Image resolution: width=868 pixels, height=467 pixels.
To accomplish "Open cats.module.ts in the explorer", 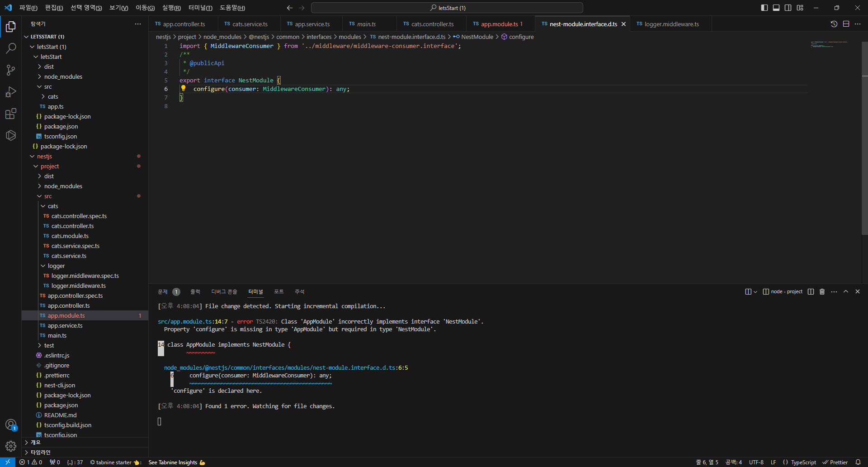I will pos(85,236).
